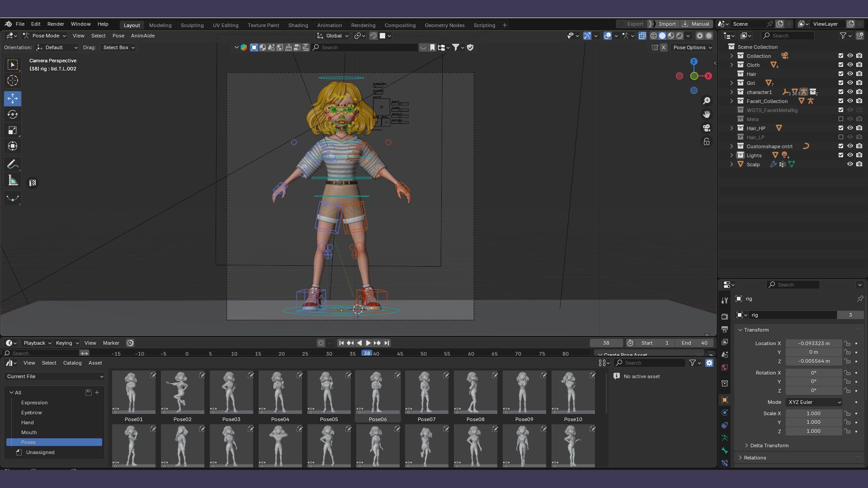Click the Manual button

(x=696, y=24)
